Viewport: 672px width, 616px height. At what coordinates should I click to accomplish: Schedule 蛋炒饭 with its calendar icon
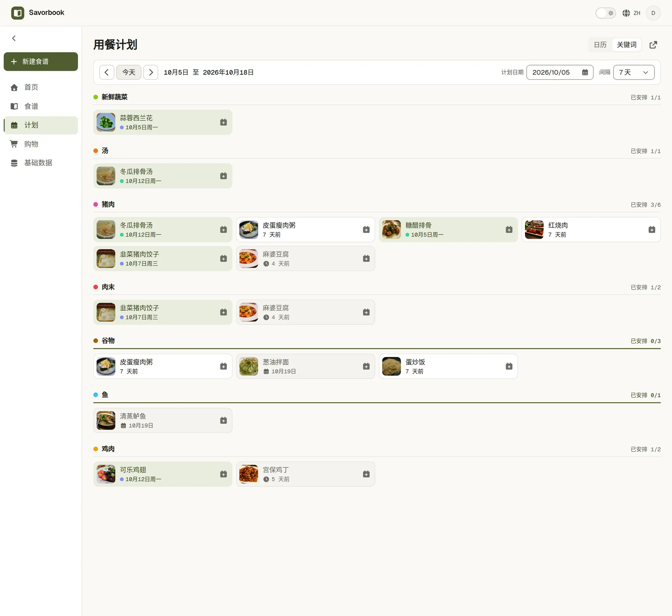pyautogui.click(x=509, y=366)
